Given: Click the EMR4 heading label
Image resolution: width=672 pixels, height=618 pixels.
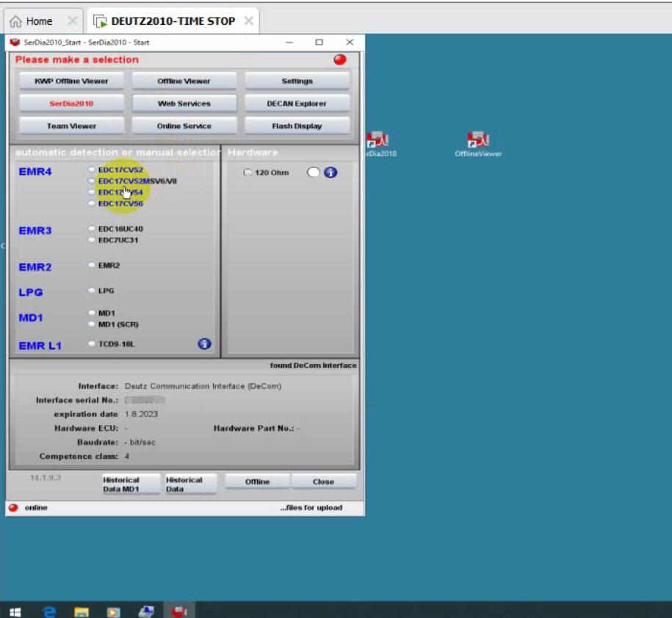Looking at the screenshot, I should [35, 171].
